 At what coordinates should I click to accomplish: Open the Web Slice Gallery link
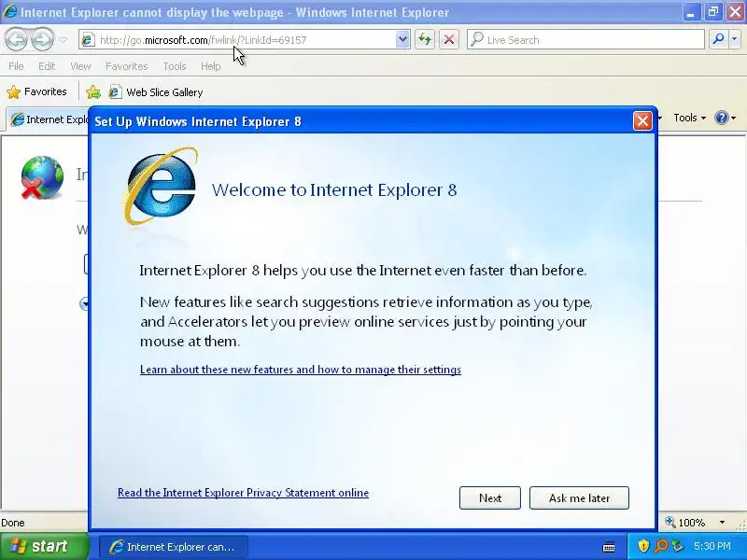156,91
